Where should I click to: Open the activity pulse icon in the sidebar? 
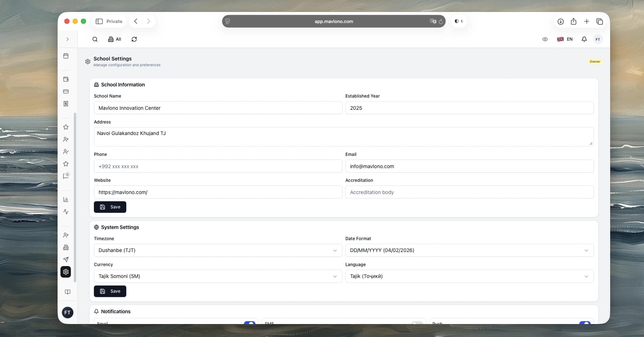(x=66, y=212)
